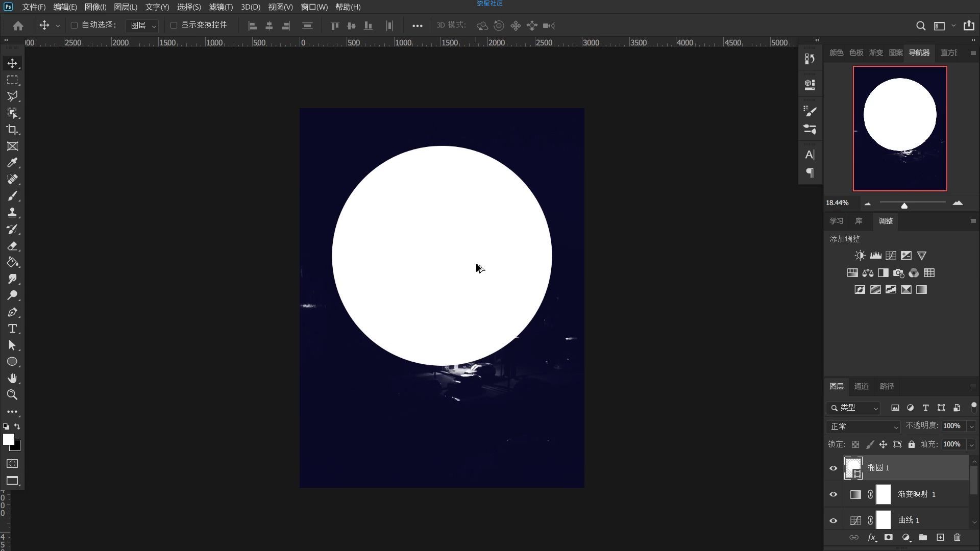Image resolution: width=980 pixels, height=551 pixels.
Task: Enable the 自动选择 checkbox
Action: [74, 25]
